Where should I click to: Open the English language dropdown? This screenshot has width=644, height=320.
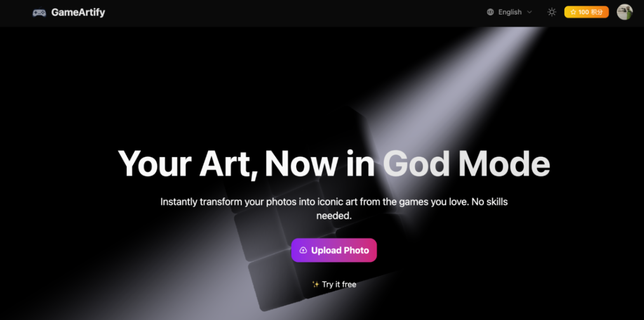pyautogui.click(x=510, y=12)
